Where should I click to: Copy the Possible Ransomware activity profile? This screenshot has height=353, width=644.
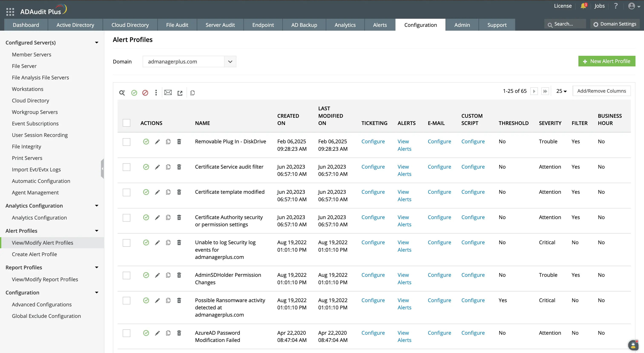click(168, 300)
